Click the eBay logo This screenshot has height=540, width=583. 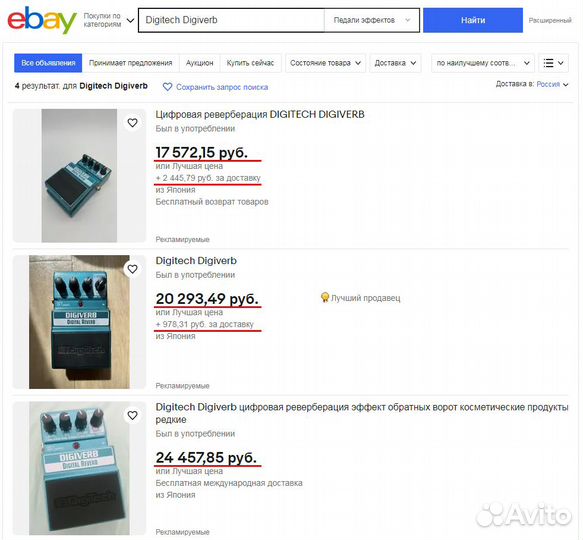(42, 20)
